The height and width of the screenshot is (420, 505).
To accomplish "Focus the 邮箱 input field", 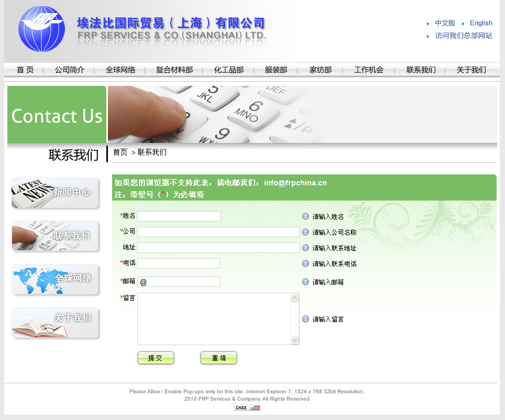I will pyautogui.click(x=179, y=282).
